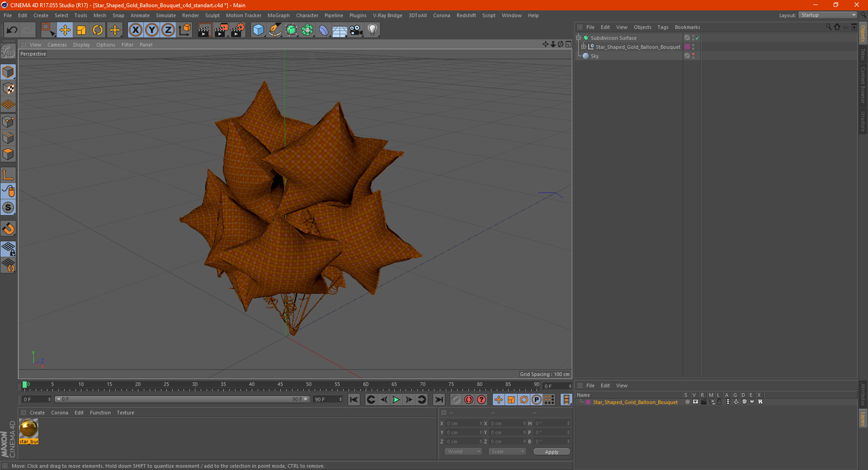Collapse the Subdivision Surface tree node
The width and height of the screenshot is (868, 470).
click(578, 38)
